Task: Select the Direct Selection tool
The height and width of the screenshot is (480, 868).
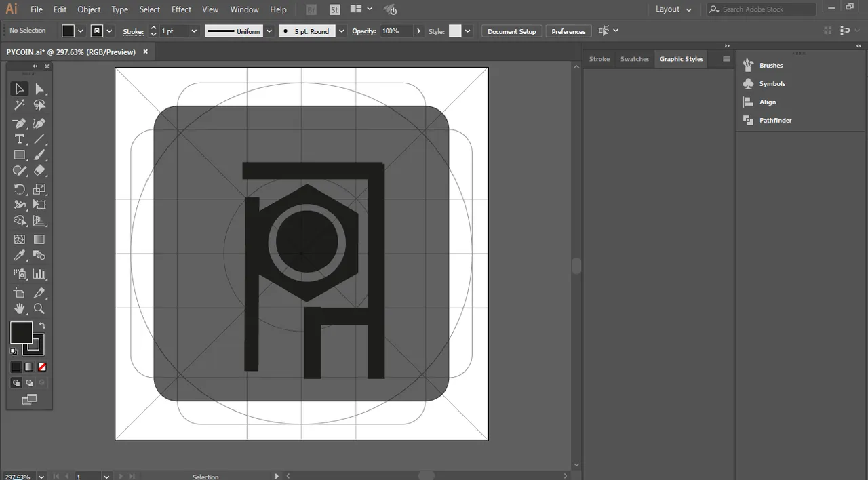Action: 39,89
